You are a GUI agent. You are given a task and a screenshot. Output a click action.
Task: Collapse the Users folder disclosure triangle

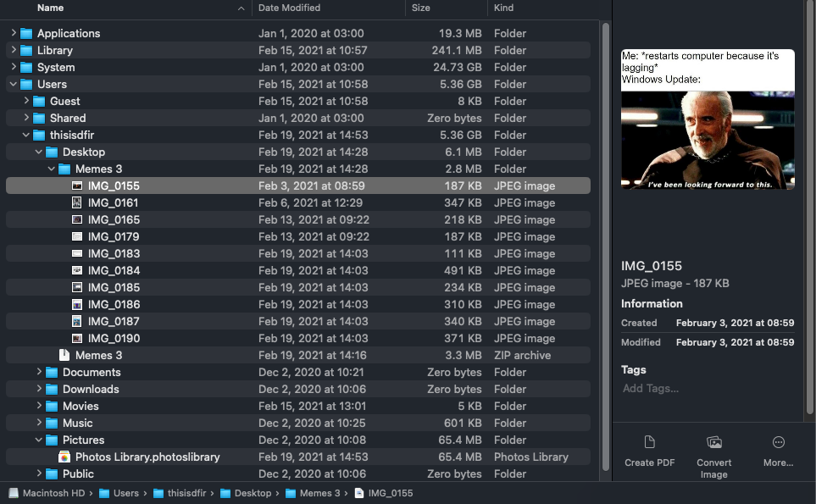[12, 84]
